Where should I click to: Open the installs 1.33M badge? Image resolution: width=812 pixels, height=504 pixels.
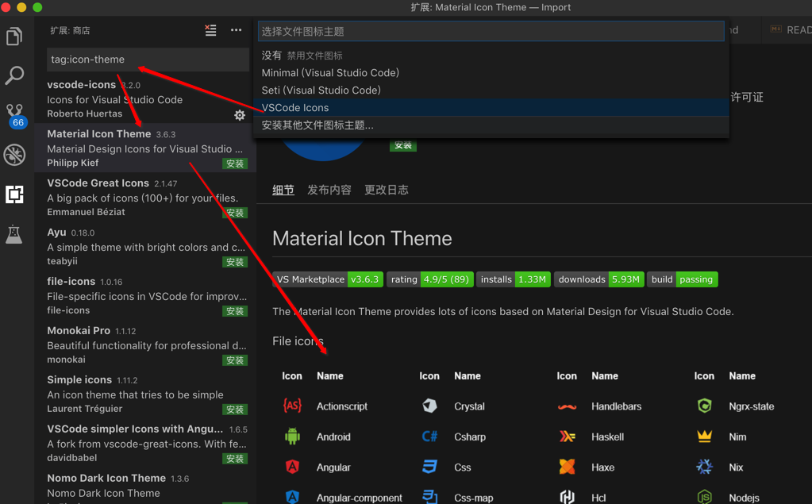pos(514,279)
